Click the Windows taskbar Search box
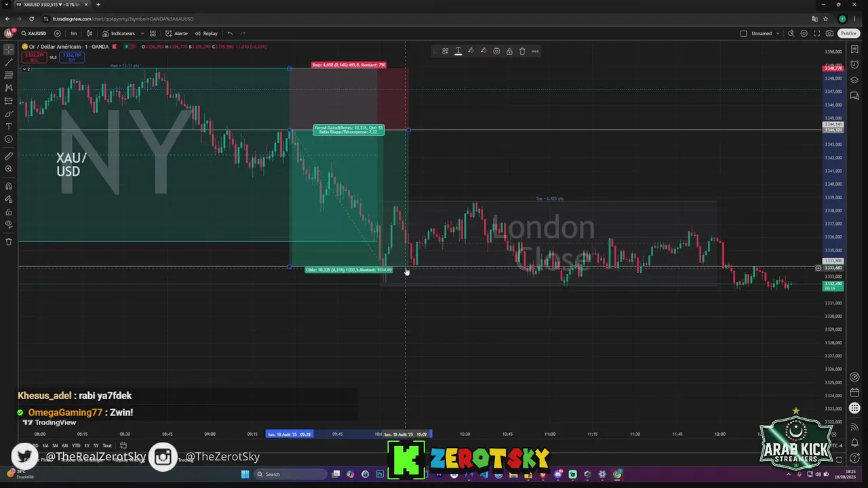This screenshot has width=868, height=488. [x=290, y=474]
